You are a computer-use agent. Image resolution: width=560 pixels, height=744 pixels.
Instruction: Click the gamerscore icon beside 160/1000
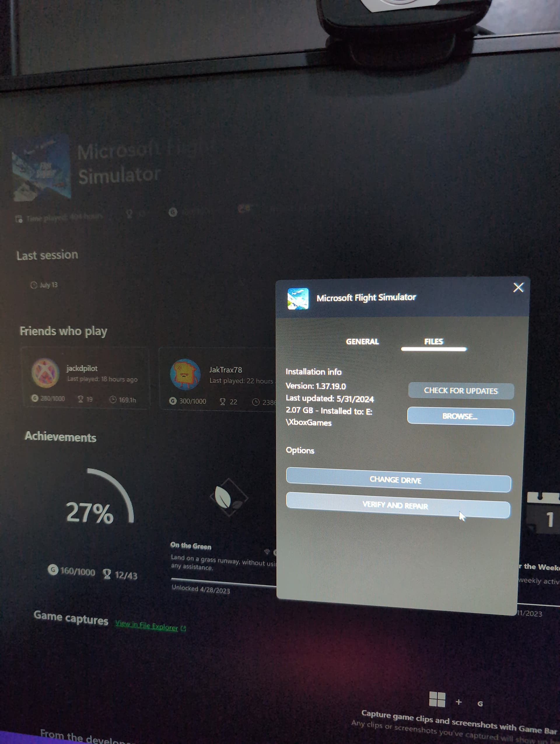(x=53, y=570)
